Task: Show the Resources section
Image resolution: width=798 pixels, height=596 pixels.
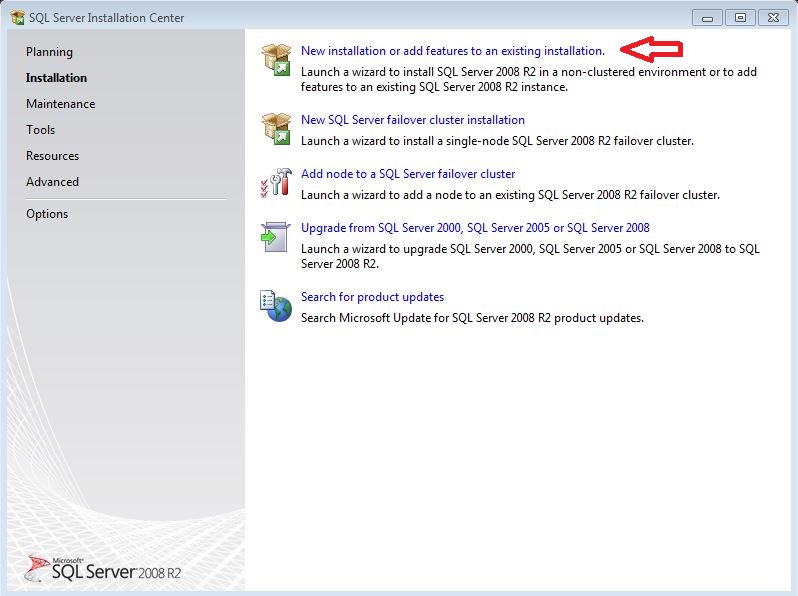Action: tap(52, 156)
